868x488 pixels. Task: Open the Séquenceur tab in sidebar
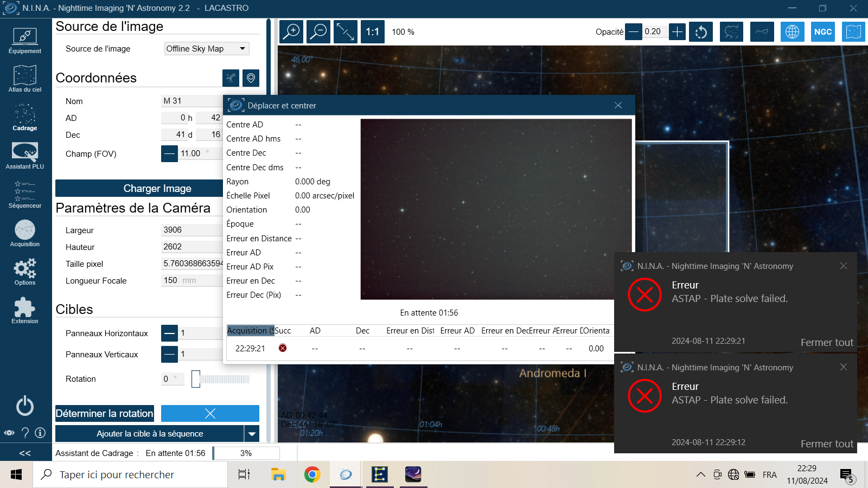click(x=25, y=194)
